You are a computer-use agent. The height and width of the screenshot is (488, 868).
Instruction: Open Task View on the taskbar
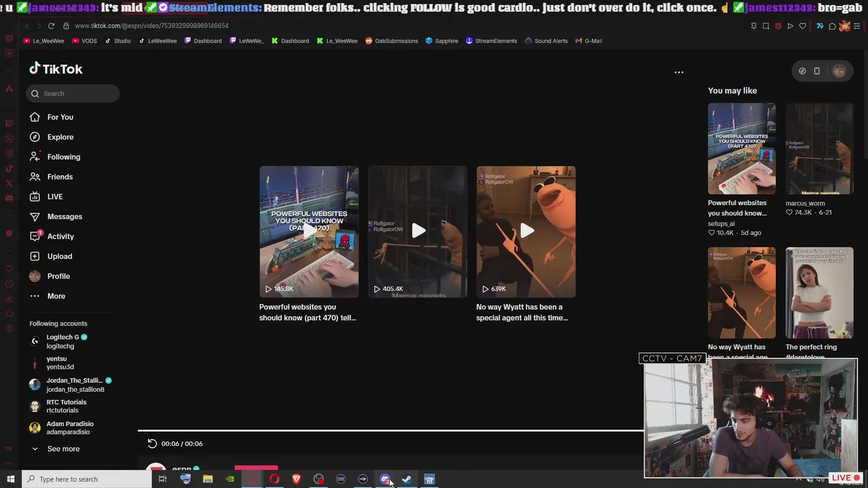163,479
